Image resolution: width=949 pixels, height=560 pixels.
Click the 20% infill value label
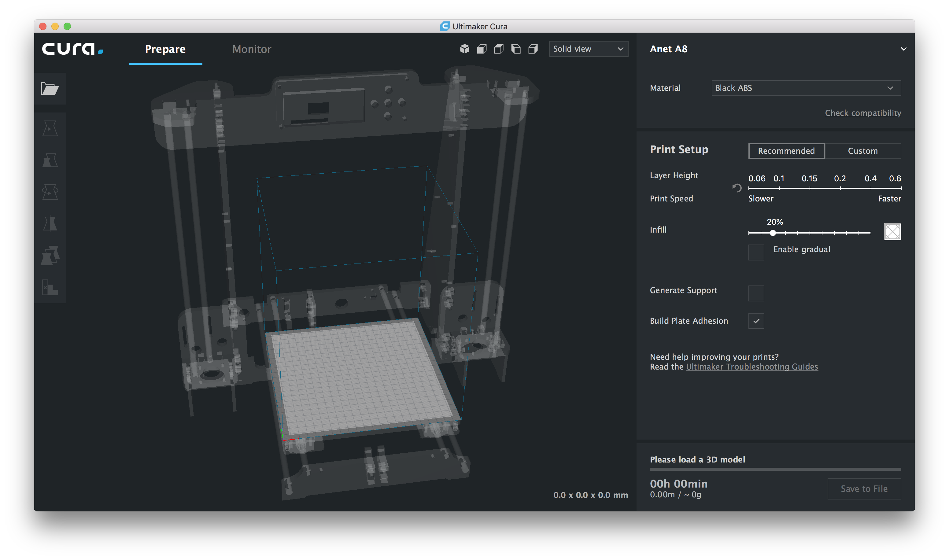click(x=775, y=222)
